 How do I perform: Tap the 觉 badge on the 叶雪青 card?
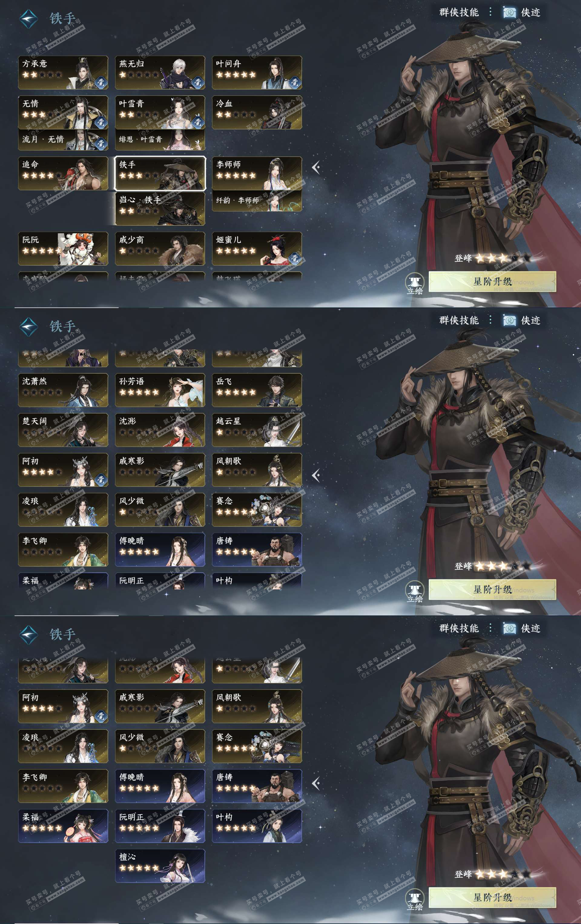(198, 122)
